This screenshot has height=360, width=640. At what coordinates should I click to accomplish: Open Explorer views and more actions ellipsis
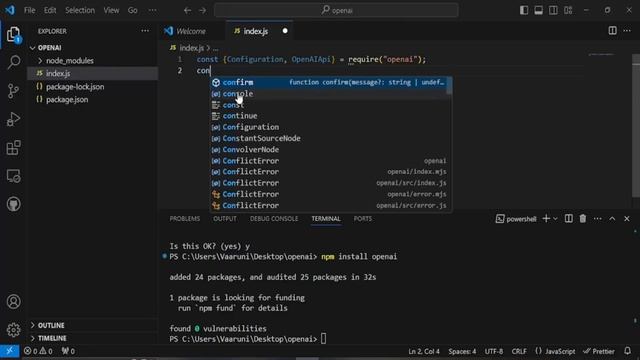[145, 31]
